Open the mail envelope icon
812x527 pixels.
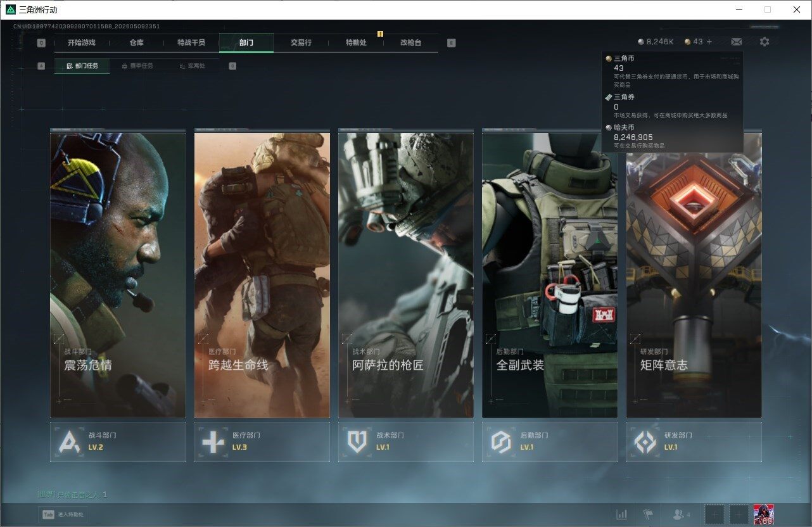pyautogui.click(x=737, y=42)
